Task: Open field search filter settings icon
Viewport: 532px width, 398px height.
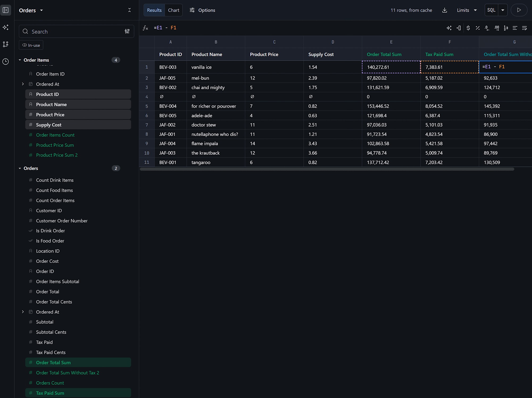Action: click(x=127, y=31)
